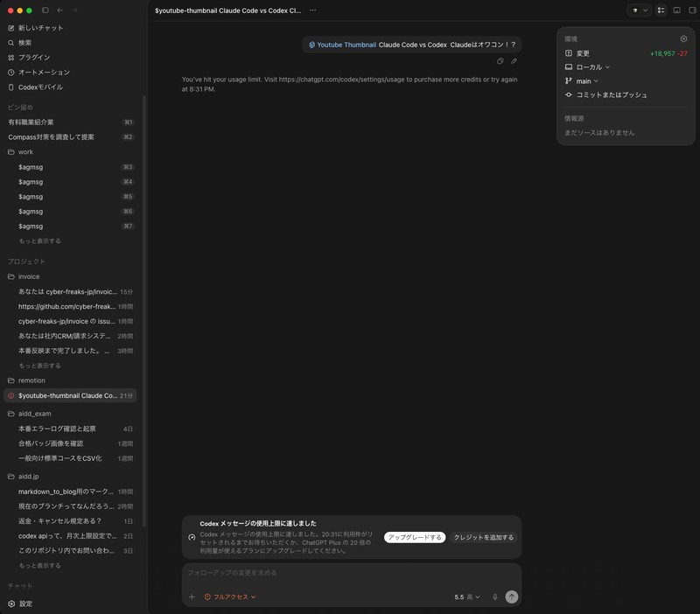700x614 pixels.
Task: Open thread あなたは社内CRM/請求システ...
Action: pos(72,336)
